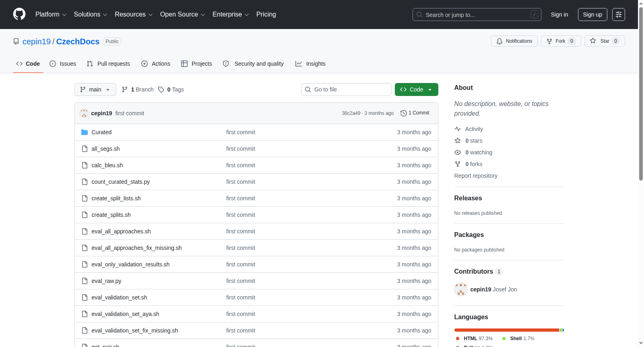This screenshot has width=644, height=347.
Task: Open the Releases section heading link
Action: (468, 198)
